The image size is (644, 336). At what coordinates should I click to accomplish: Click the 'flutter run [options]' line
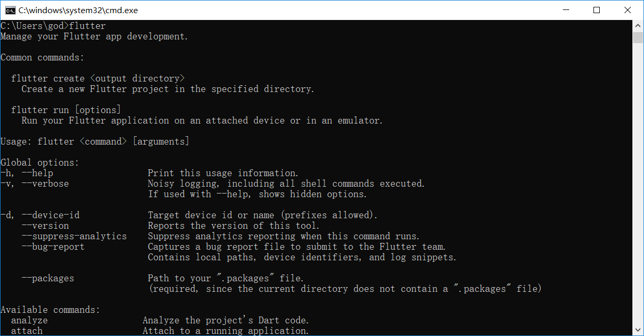click(66, 110)
